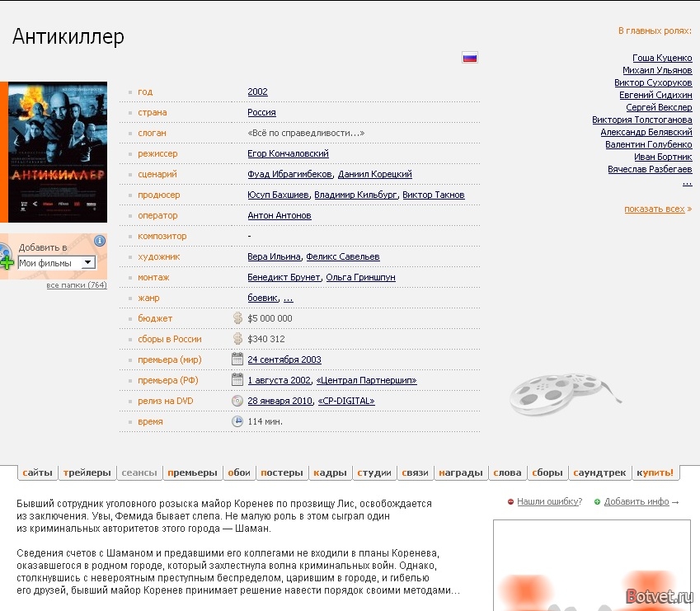Open все папки (764) link
The image size is (700, 611).
pos(76,285)
